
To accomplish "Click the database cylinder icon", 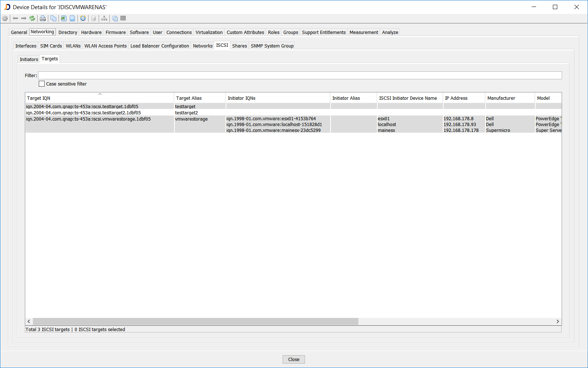I will click(94, 18).
